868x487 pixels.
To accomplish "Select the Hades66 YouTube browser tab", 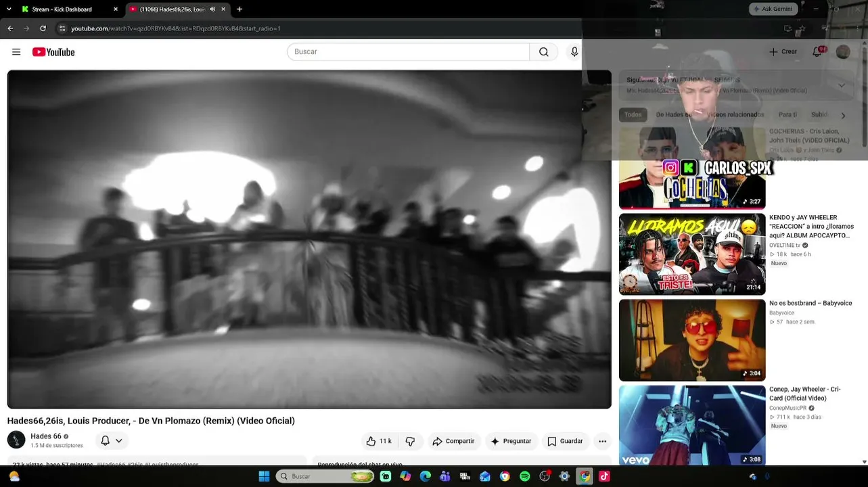I will coord(178,9).
